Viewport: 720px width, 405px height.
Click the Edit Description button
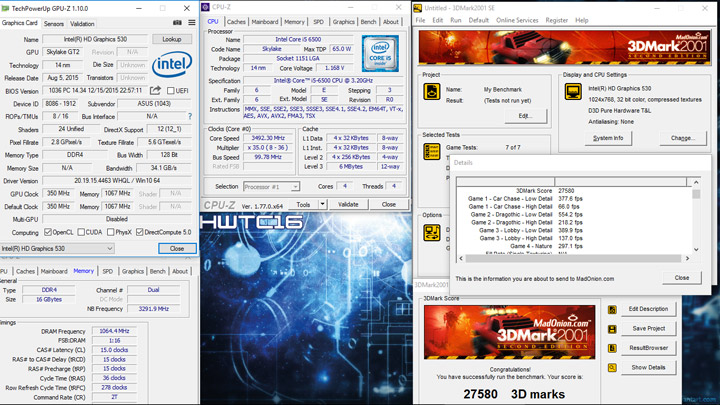(x=648, y=309)
